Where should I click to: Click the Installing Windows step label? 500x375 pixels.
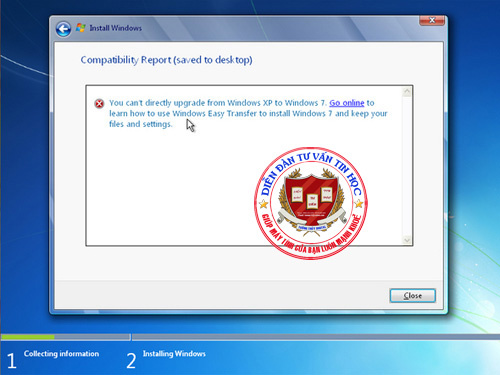pos(174,354)
